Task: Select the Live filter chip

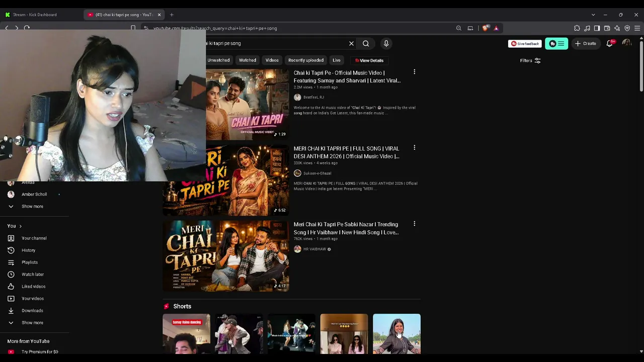Action: click(x=337, y=60)
